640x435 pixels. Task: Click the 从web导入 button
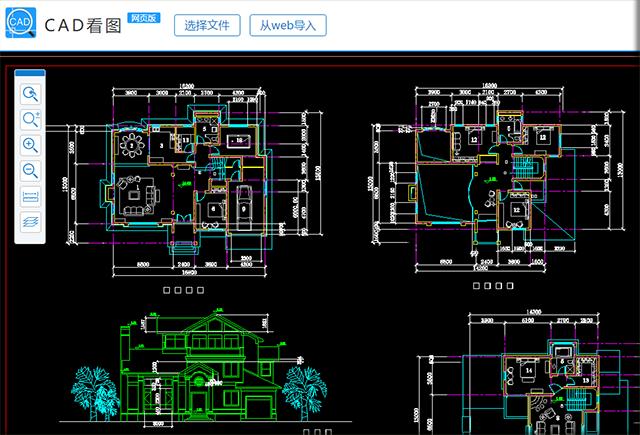tap(288, 25)
